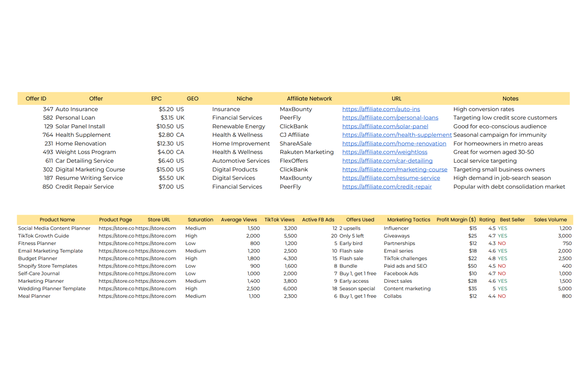
Task: Select the Affiliate Network column header
Action: [x=309, y=98]
